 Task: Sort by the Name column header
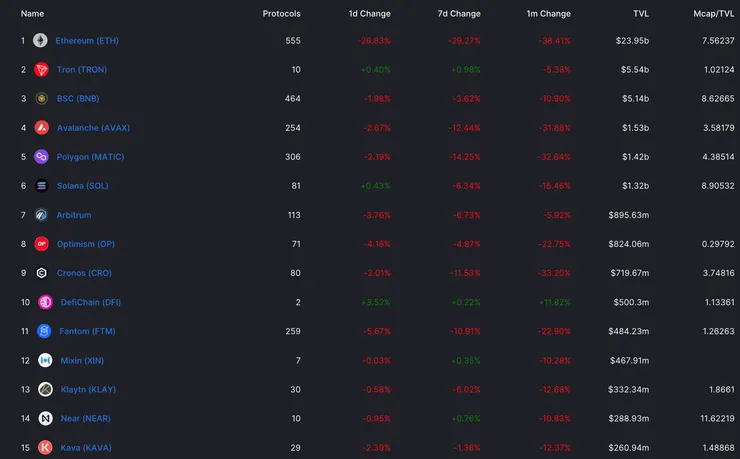32,14
